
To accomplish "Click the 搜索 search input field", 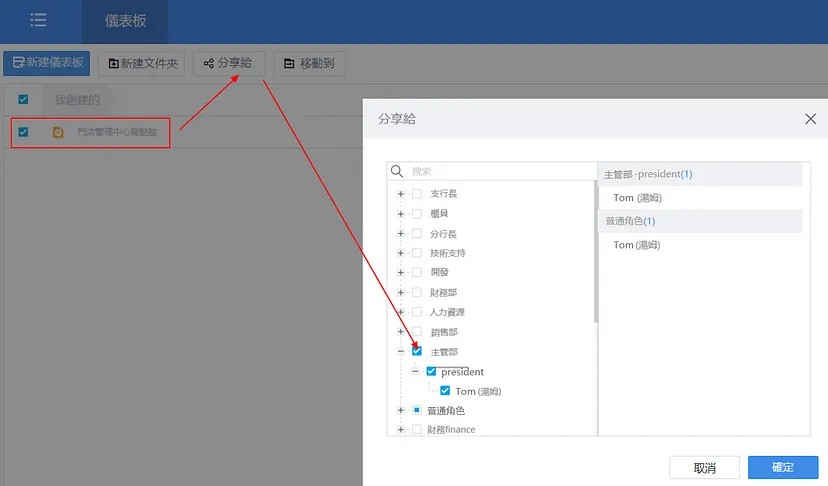I will (x=502, y=171).
